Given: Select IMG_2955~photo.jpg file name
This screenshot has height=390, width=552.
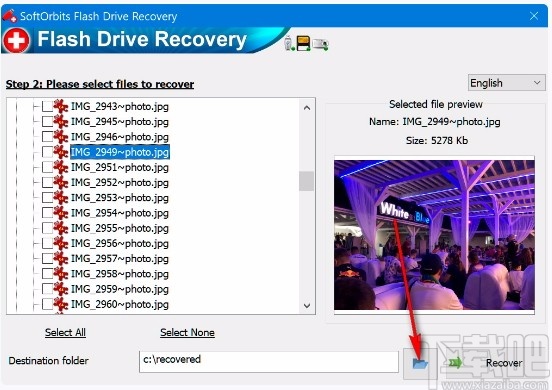Looking at the screenshot, I should point(120,228).
